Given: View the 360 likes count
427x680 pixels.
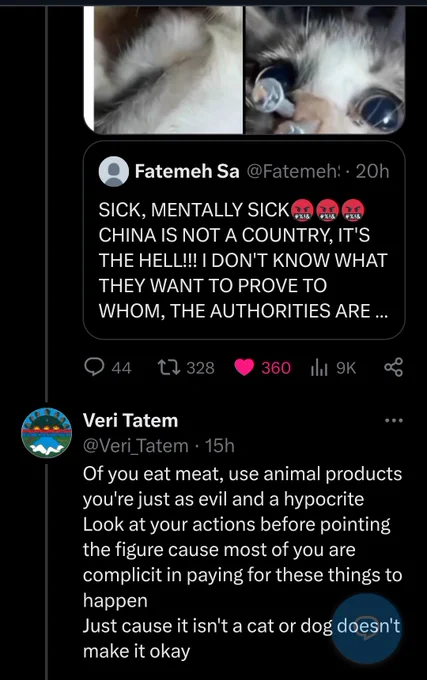Looking at the screenshot, I should (276, 368).
